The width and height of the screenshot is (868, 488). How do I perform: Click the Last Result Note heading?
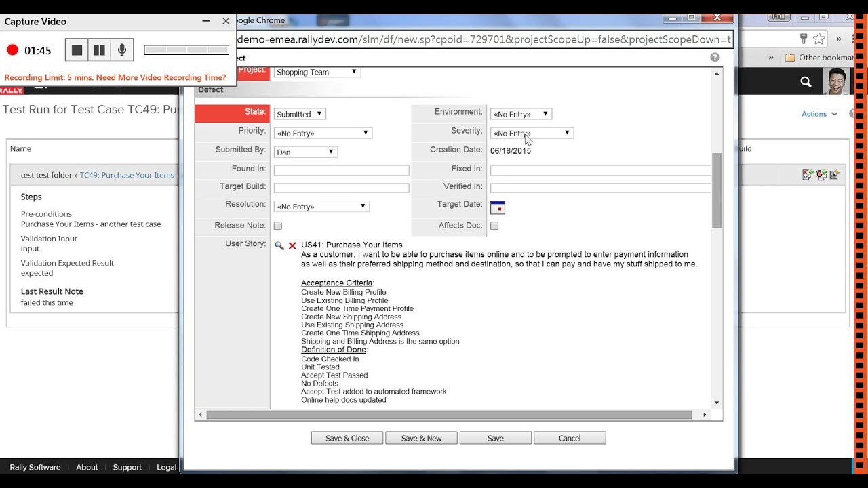[52, 291]
